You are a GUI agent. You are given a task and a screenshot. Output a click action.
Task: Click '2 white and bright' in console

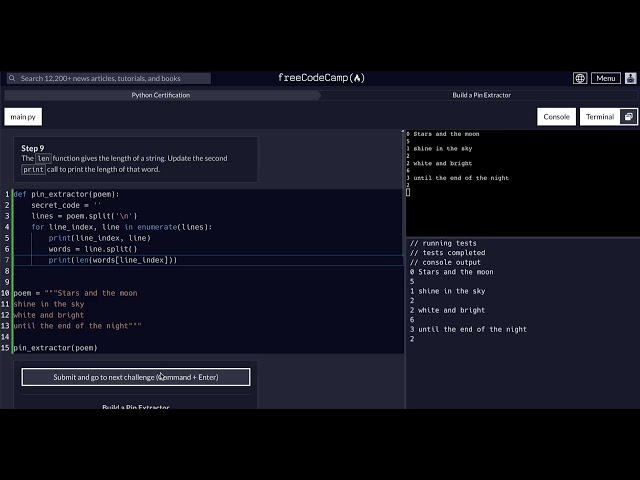[x=447, y=310]
